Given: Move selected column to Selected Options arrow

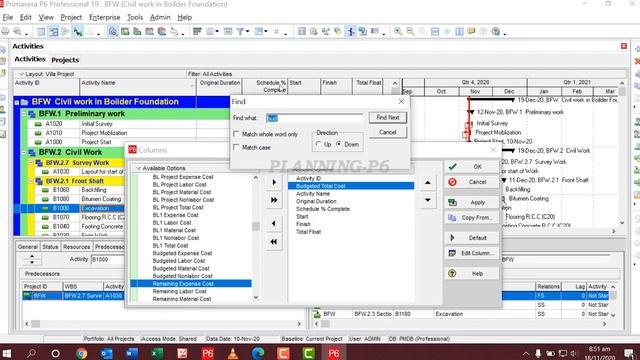Looking at the screenshot, I should point(274,182).
